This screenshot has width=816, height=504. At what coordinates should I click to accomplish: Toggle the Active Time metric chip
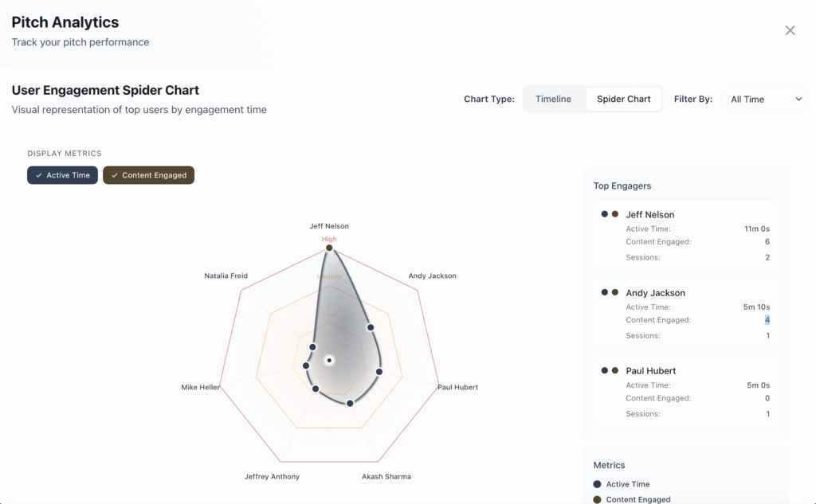pyautogui.click(x=62, y=175)
